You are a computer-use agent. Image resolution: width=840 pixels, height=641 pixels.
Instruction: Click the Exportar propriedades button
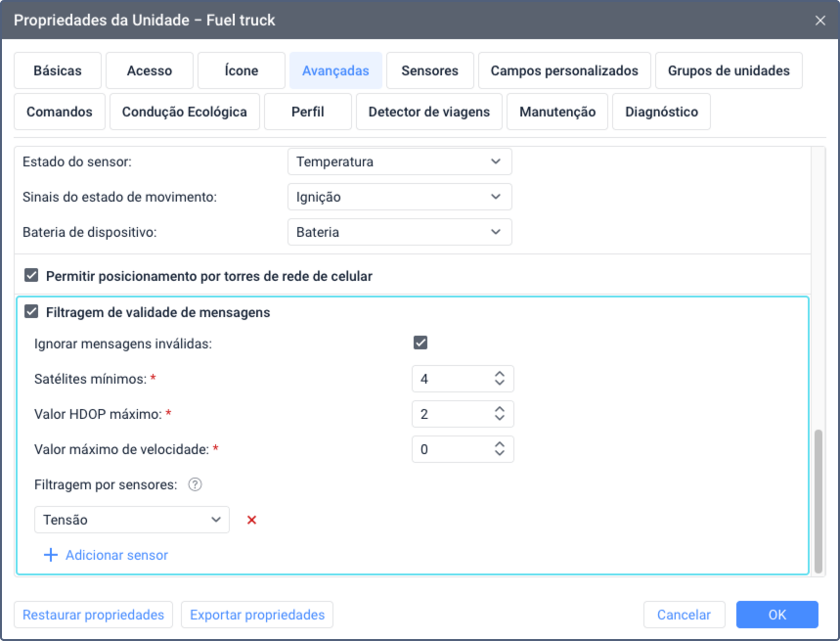click(257, 615)
